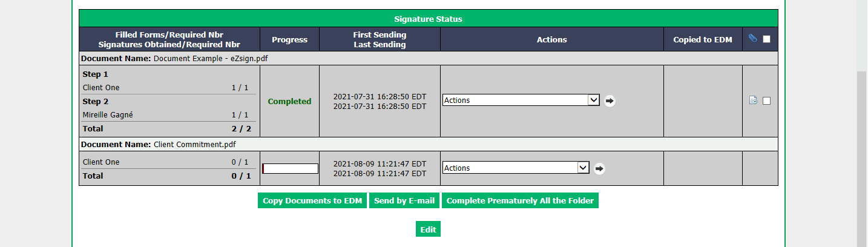
Task: Click the signed document icon for eZsign.pdf
Action: point(753,100)
